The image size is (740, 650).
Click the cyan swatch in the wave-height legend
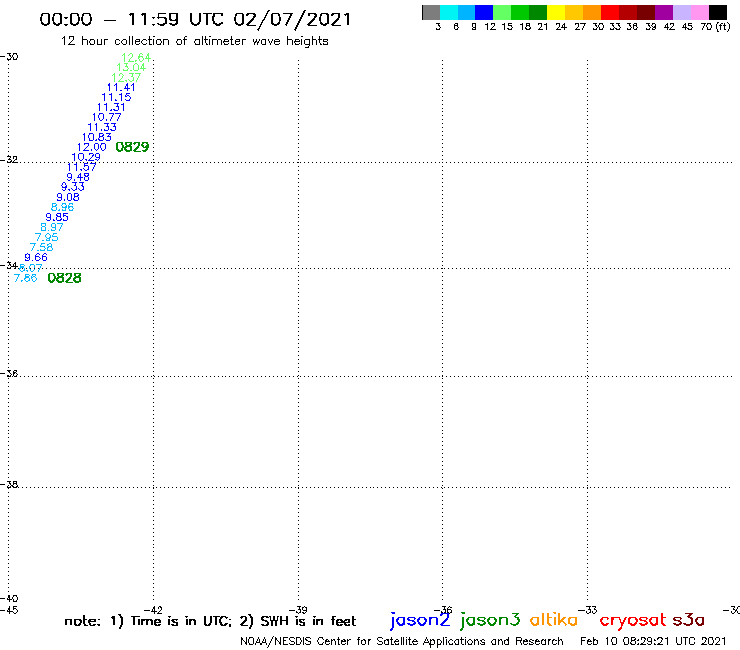click(449, 12)
